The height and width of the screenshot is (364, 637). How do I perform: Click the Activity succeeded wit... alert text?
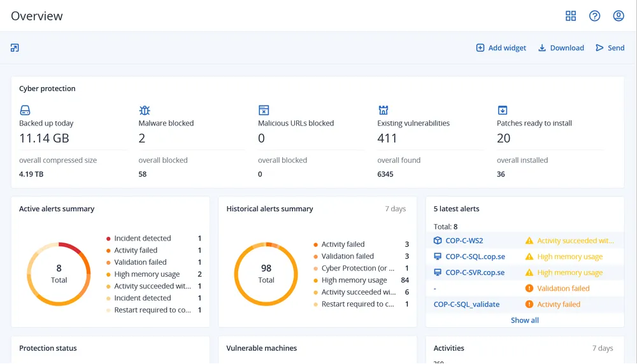coord(575,241)
